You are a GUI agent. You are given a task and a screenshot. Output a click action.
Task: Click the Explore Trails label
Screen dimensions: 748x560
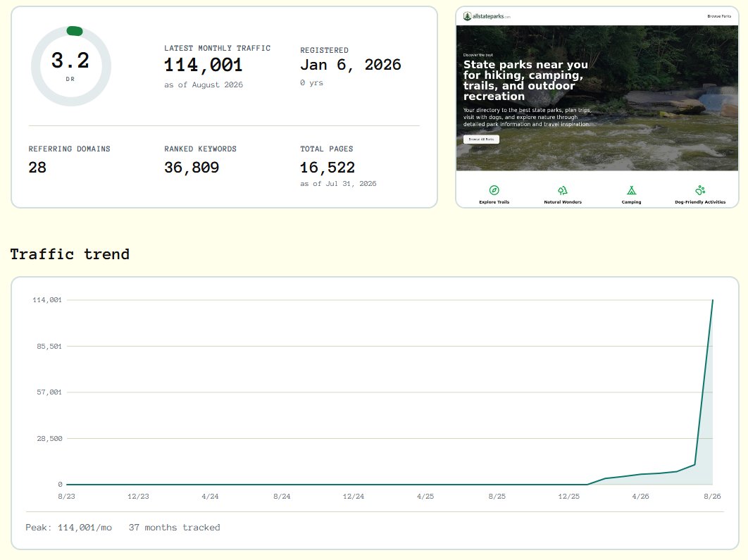coord(494,202)
